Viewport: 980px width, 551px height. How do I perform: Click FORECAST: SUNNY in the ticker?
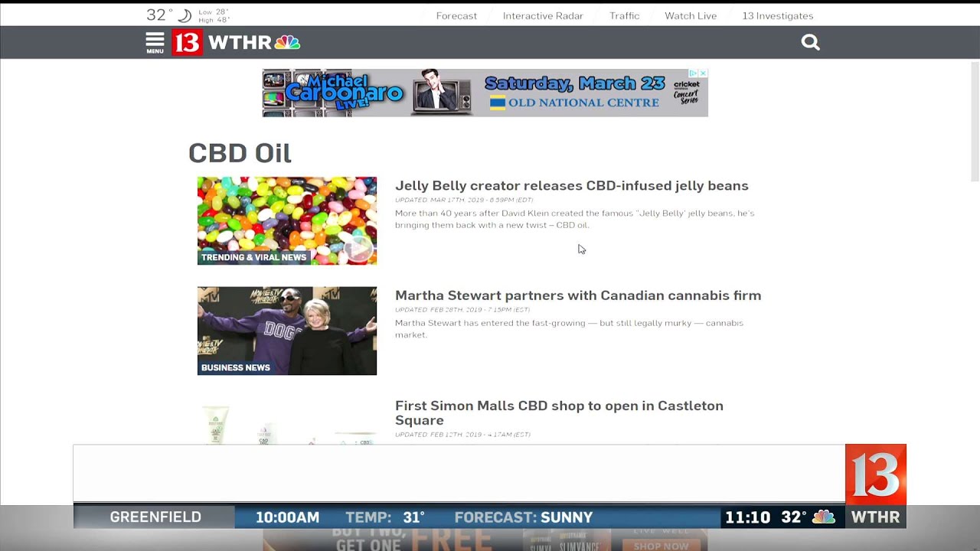click(524, 517)
